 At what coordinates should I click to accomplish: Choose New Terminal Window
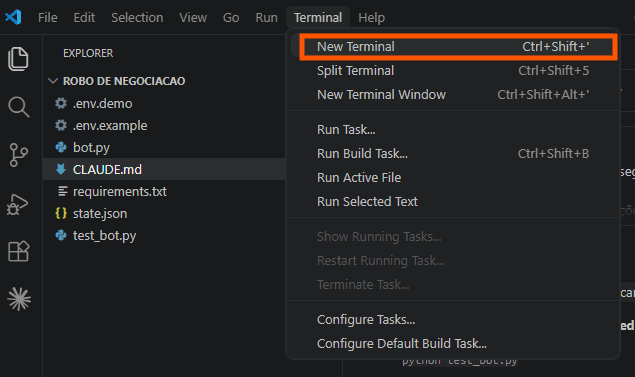point(454,94)
